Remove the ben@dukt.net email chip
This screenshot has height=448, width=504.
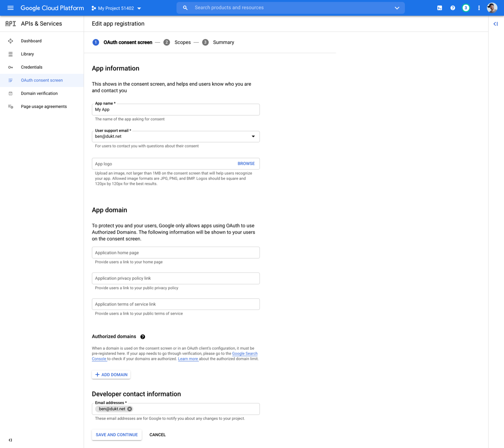[x=129, y=409]
